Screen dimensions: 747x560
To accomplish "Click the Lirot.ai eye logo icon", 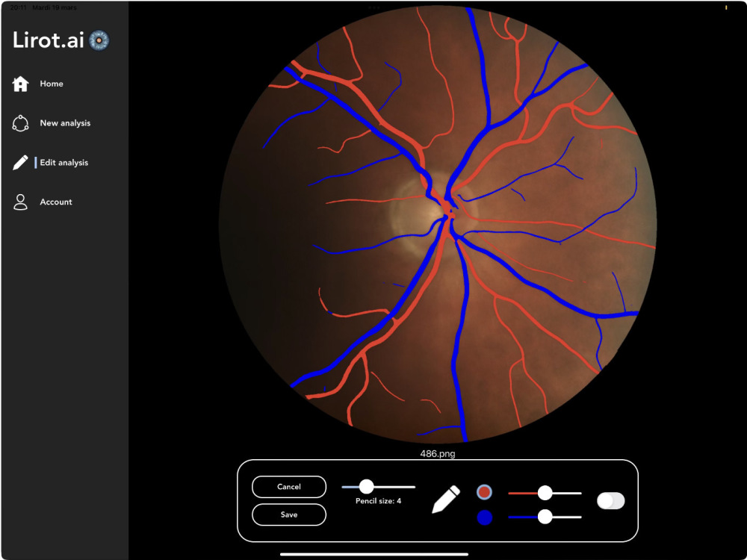I will 99,40.
